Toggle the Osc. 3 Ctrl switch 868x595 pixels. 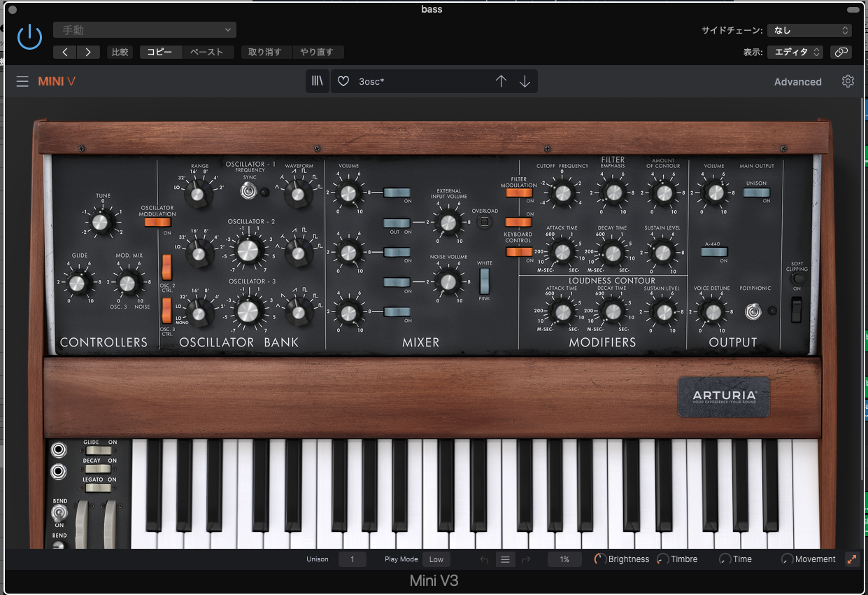point(167,311)
